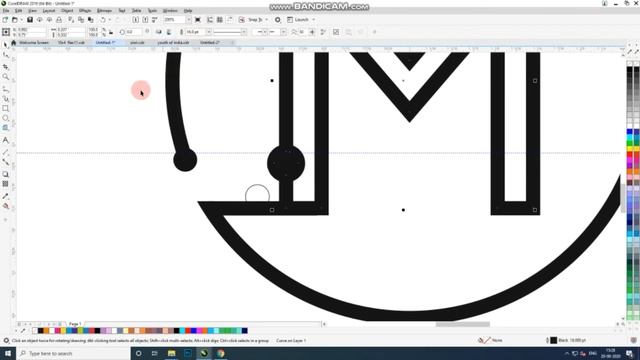Select the Connector tool
This screenshot has width=640, height=360.
pyautogui.click(x=6, y=162)
